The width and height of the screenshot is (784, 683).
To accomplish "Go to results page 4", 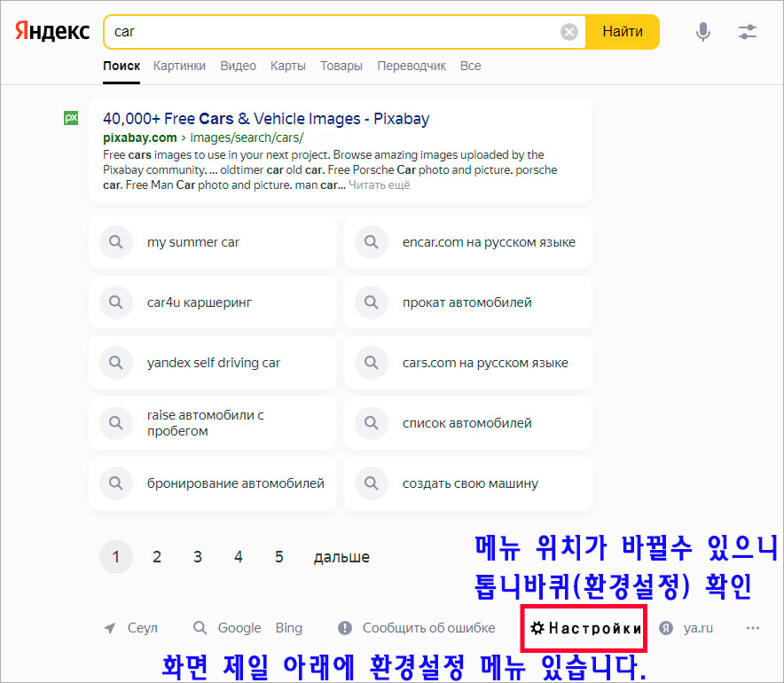I will (239, 556).
